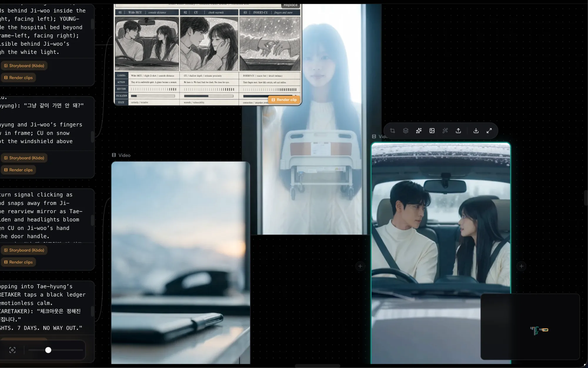
Task: Click the text "ot the windshield above"
Action: coord(36,141)
